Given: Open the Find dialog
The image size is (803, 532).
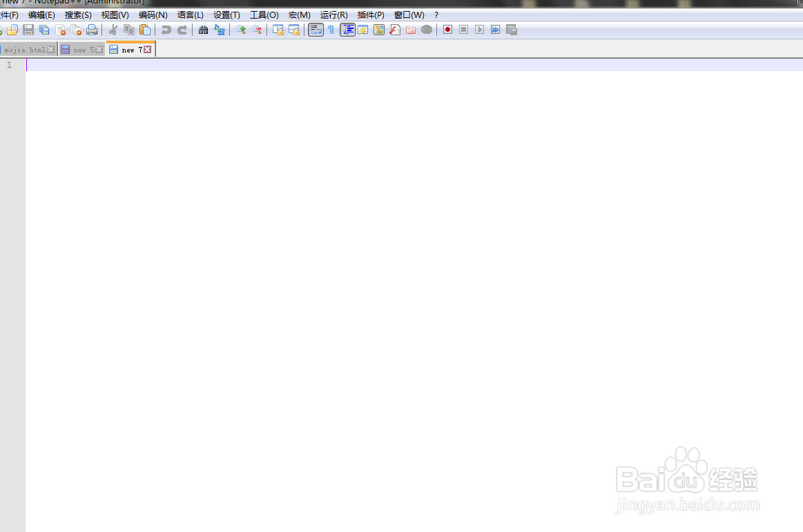Looking at the screenshot, I should (x=202, y=30).
